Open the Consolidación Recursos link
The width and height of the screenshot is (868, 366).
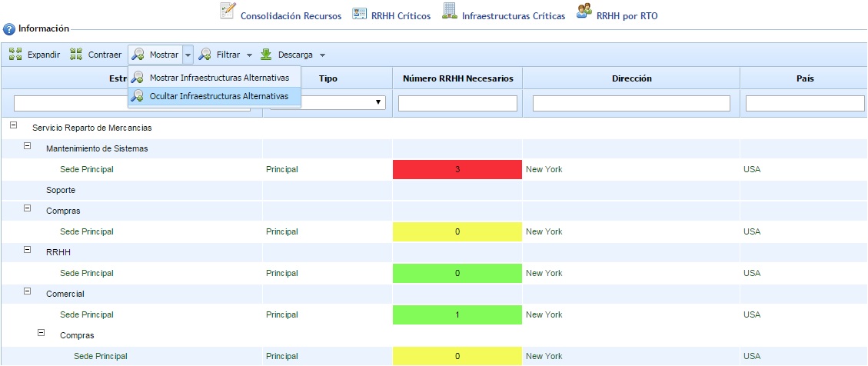[291, 15]
